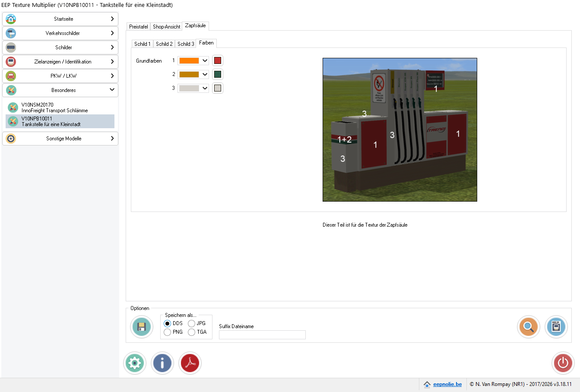Open settings via the green gear button
Screen dimensions: 580x392
coord(135,363)
